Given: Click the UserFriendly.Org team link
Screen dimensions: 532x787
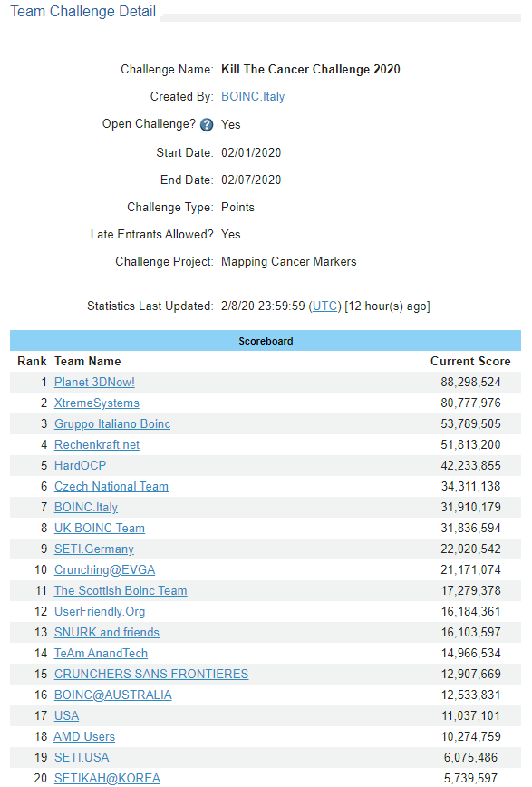Looking at the screenshot, I should (100, 611).
